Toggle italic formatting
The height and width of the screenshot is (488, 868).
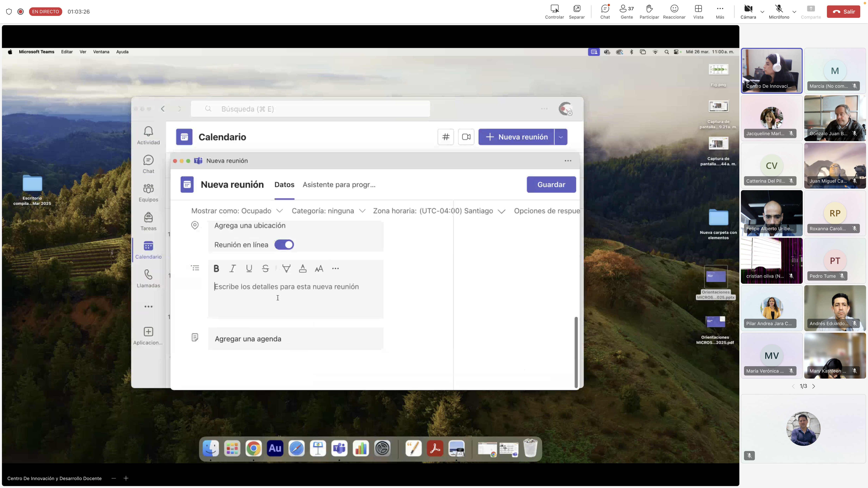(232, 268)
